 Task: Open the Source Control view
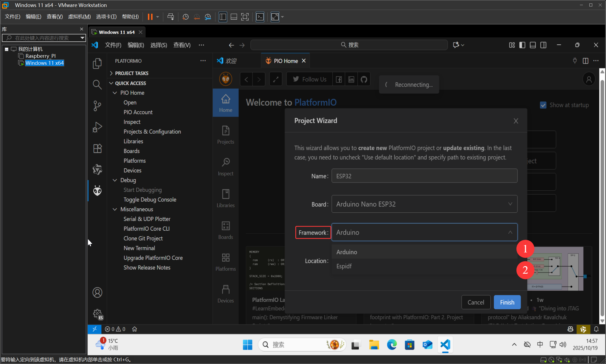[x=97, y=106]
